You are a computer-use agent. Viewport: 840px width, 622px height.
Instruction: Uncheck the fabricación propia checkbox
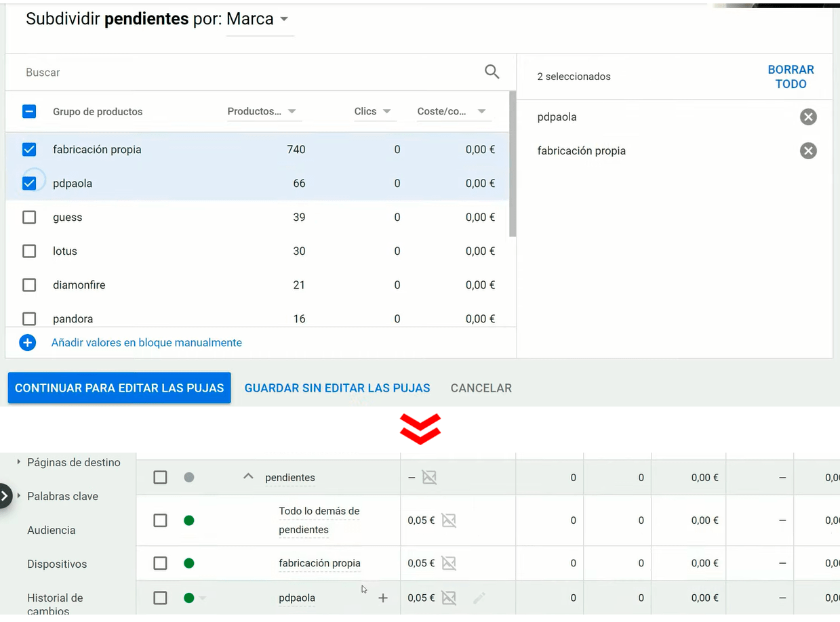click(29, 150)
